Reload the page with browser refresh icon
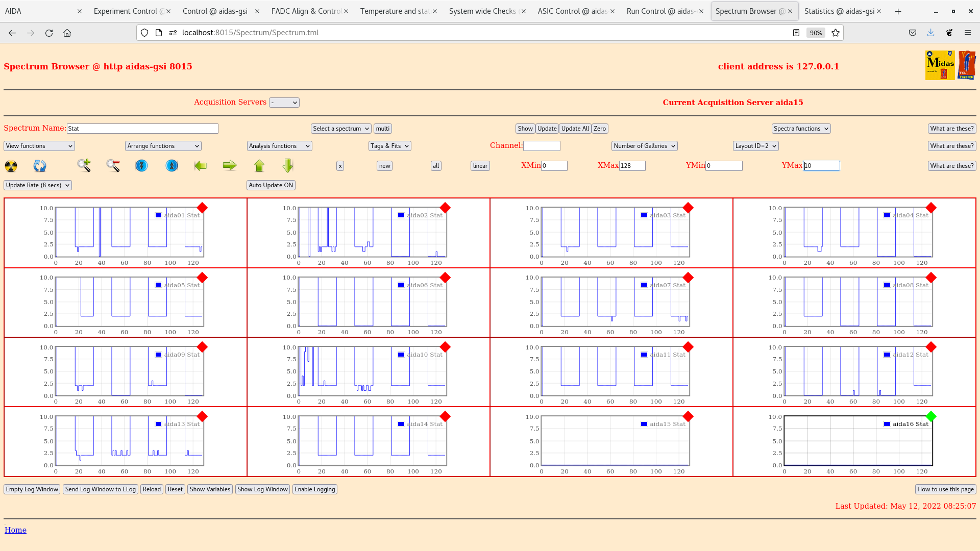980x551 pixels. (49, 33)
